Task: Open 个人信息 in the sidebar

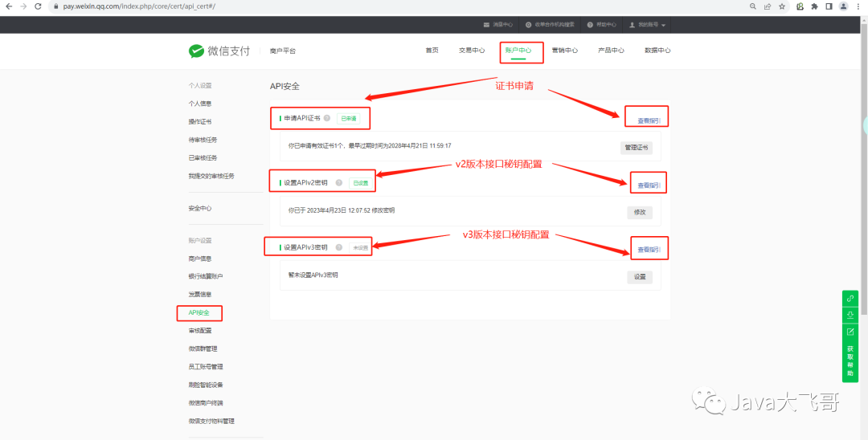Action: pos(200,104)
